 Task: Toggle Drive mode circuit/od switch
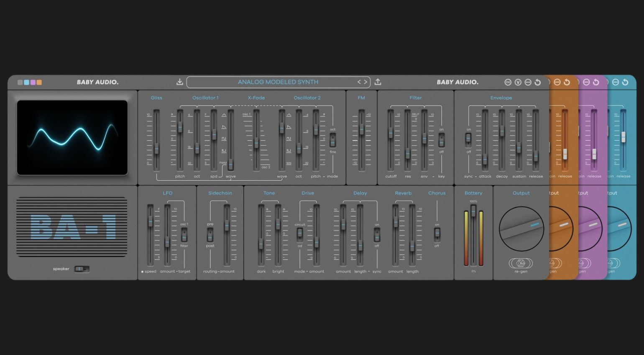[x=300, y=235]
